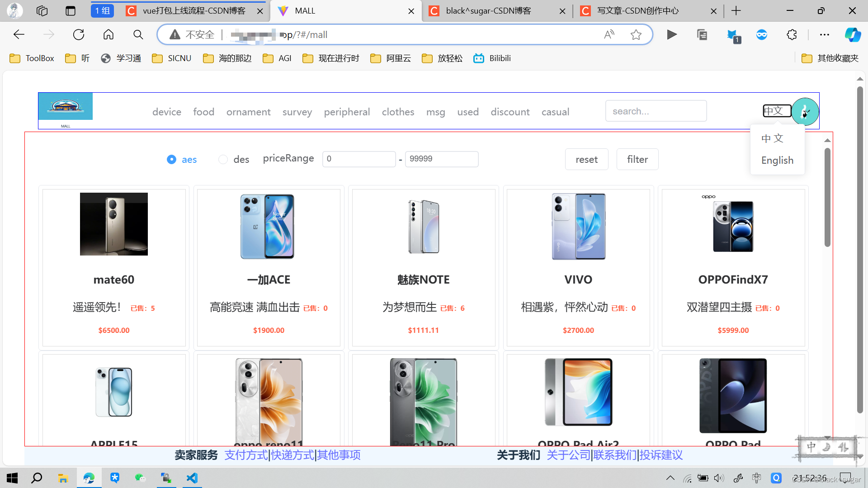The height and width of the screenshot is (488, 868).
Task: Click the filter button
Action: [x=637, y=159]
